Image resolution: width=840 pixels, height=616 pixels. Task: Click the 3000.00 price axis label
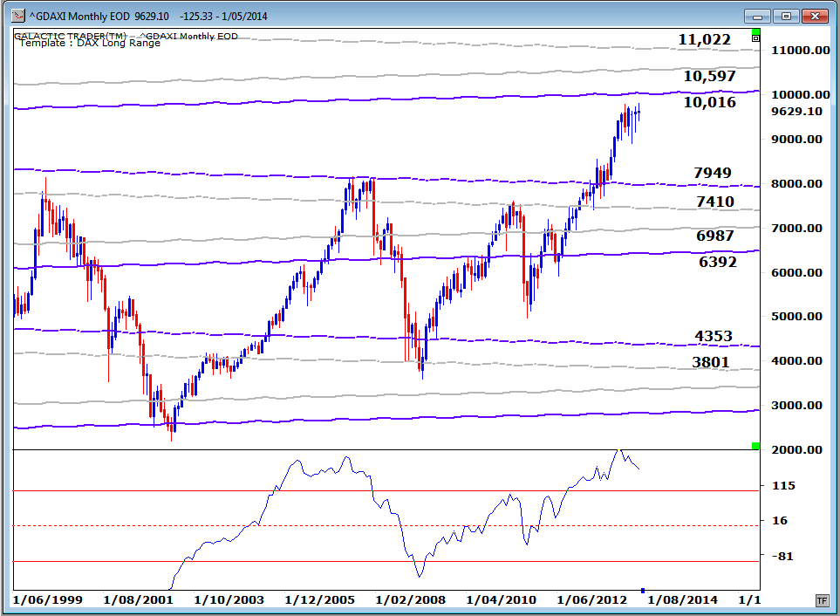[x=796, y=406]
